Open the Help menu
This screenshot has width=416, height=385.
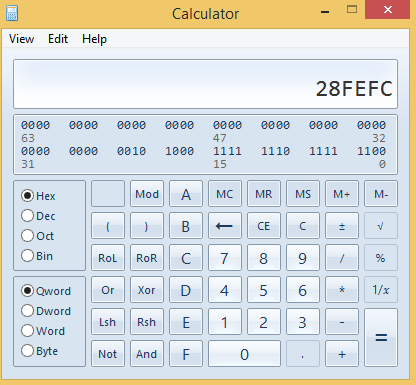[94, 39]
